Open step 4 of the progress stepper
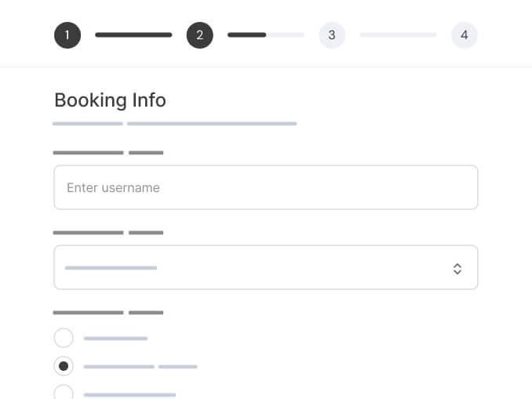 464,35
